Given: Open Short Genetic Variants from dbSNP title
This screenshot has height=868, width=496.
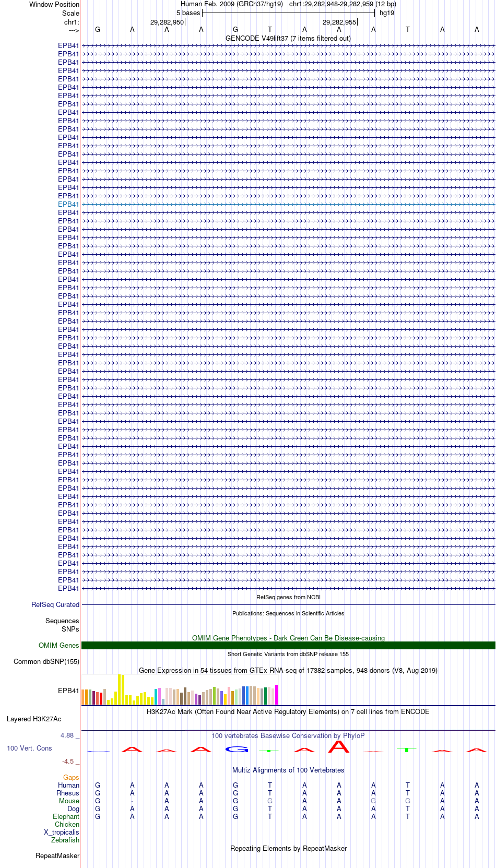Looking at the screenshot, I should 288,654.
